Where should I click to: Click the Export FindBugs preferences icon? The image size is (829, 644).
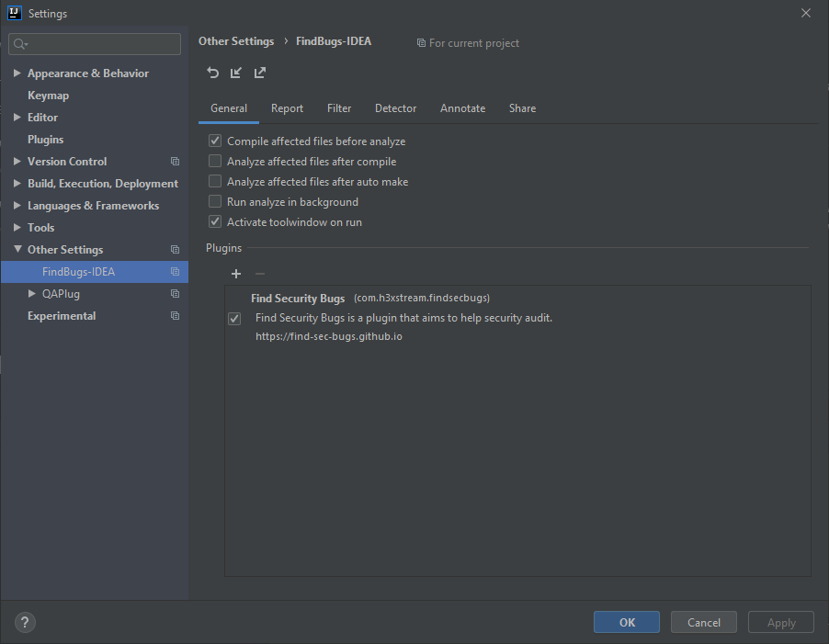point(260,73)
